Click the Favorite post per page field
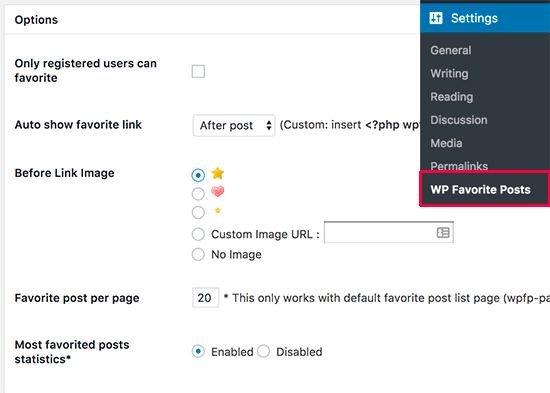Image resolution: width=550 pixels, height=393 pixels. pos(206,298)
